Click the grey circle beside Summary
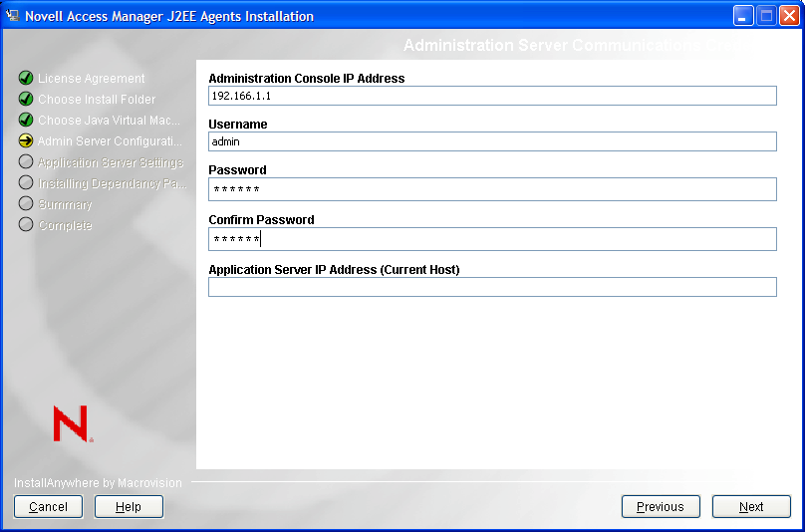The width and height of the screenshot is (805, 532). pos(26,203)
